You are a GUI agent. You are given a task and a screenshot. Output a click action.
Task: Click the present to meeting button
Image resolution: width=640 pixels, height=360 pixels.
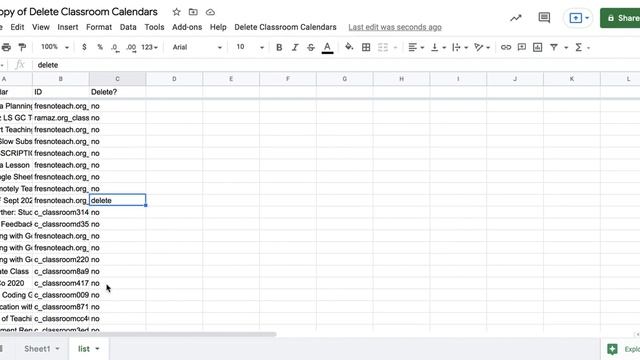tap(575, 18)
